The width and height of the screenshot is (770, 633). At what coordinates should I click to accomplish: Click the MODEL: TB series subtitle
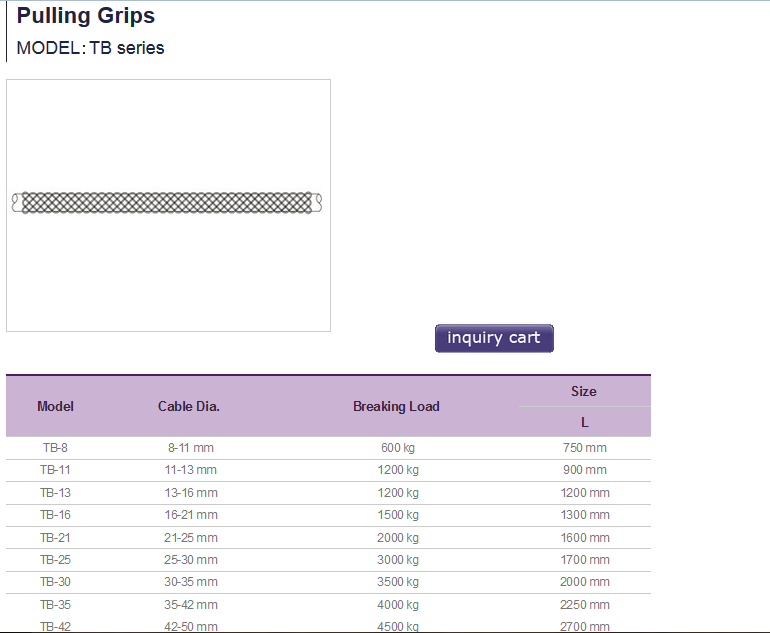tap(90, 48)
